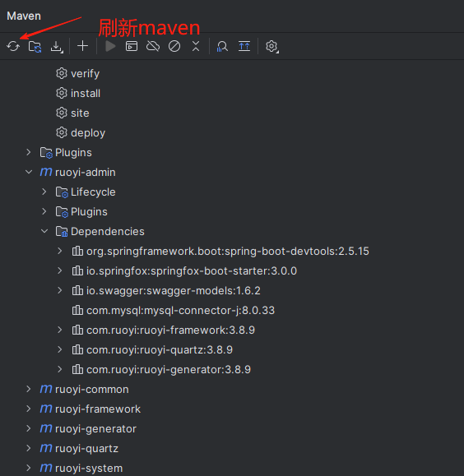Click Maven m icon of ruoyi-system
Image resolution: width=464 pixels, height=476 pixels.
[46, 468]
